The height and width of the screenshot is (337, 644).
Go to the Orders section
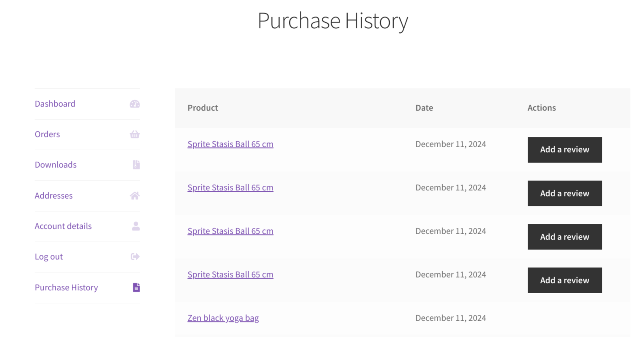[x=47, y=134]
